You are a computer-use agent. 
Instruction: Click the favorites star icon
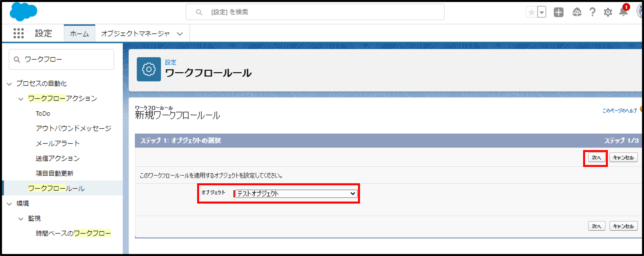point(532,12)
